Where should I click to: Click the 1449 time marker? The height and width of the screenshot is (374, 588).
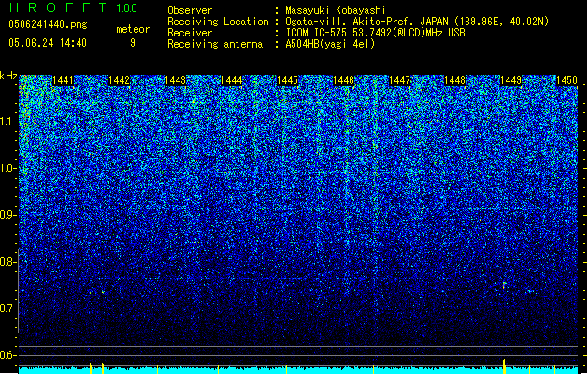510,80
